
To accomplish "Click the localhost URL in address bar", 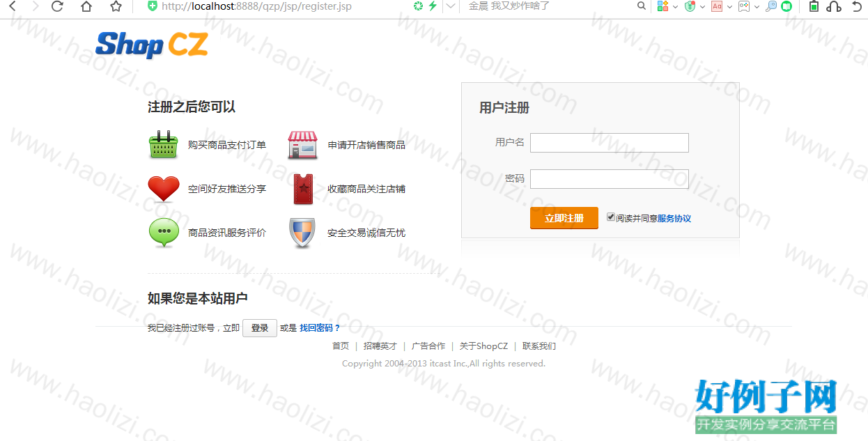I will tap(256, 6).
